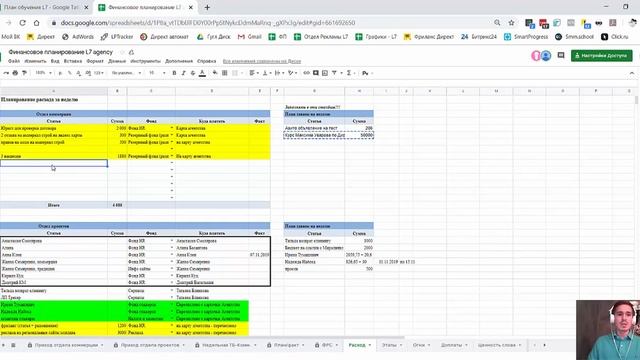This screenshot has height=360, width=640.
Task: Insert a chart from the toolbar
Action: [325, 73]
